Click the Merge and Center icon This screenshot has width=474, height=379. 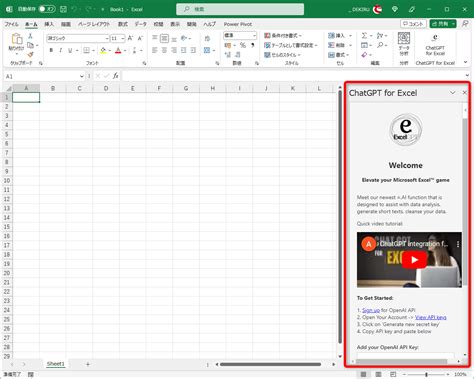(207, 50)
